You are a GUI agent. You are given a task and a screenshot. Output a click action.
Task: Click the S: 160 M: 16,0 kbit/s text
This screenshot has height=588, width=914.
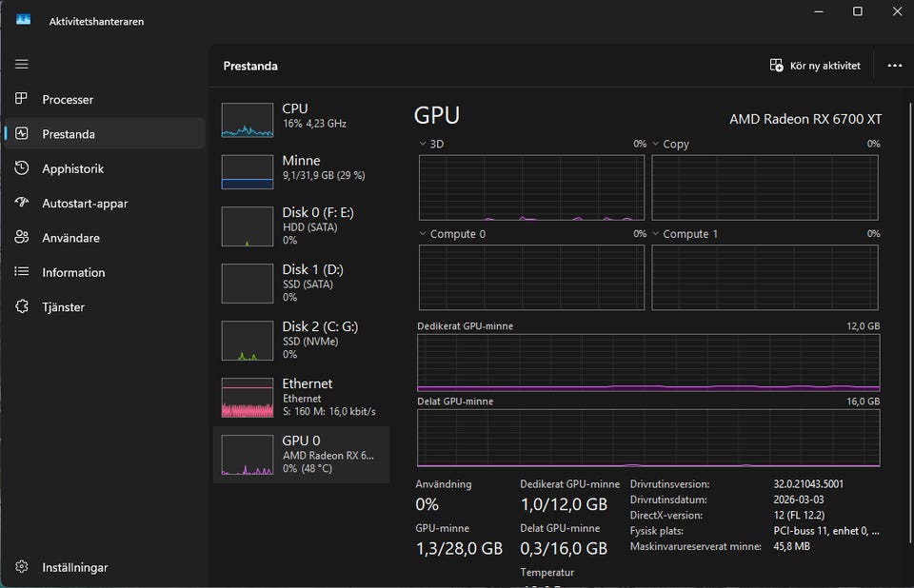(x=328, y=411)
